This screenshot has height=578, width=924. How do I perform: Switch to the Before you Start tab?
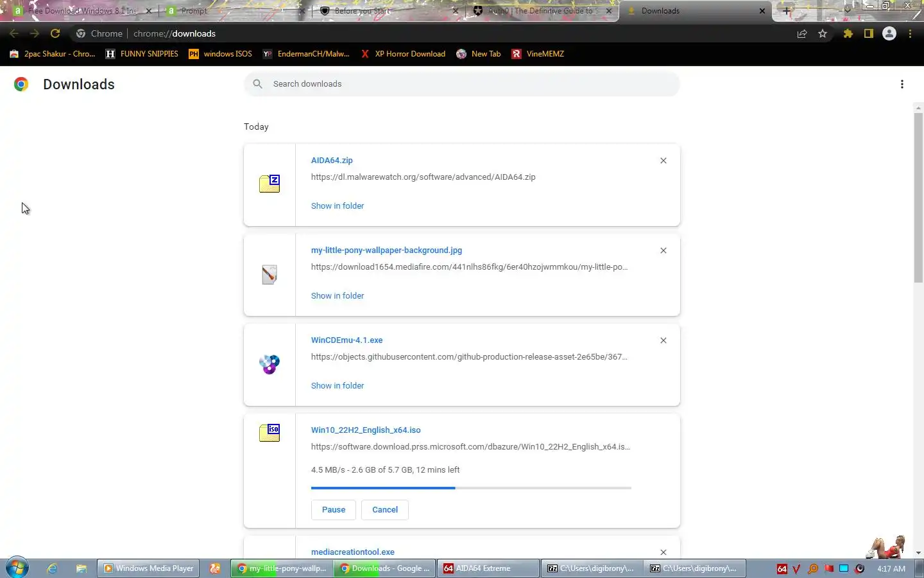tap(388, 11)
